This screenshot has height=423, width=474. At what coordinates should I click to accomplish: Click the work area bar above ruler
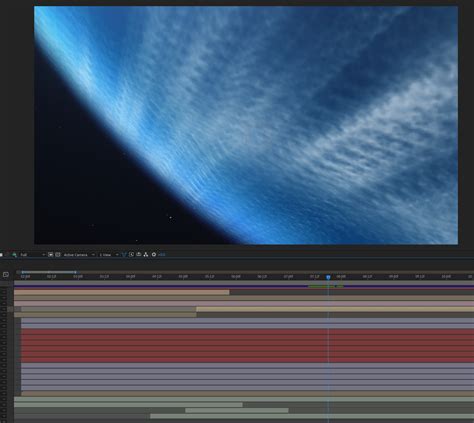pos(49,272)
